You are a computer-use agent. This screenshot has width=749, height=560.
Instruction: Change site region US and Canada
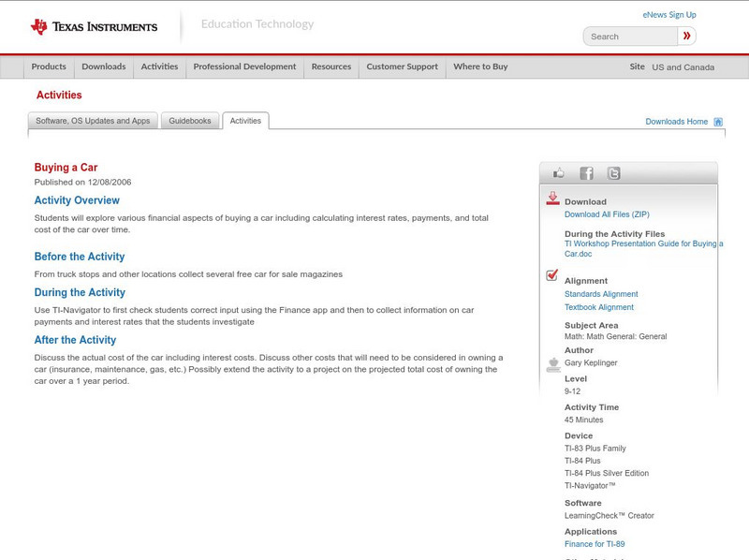coord(683,67)
